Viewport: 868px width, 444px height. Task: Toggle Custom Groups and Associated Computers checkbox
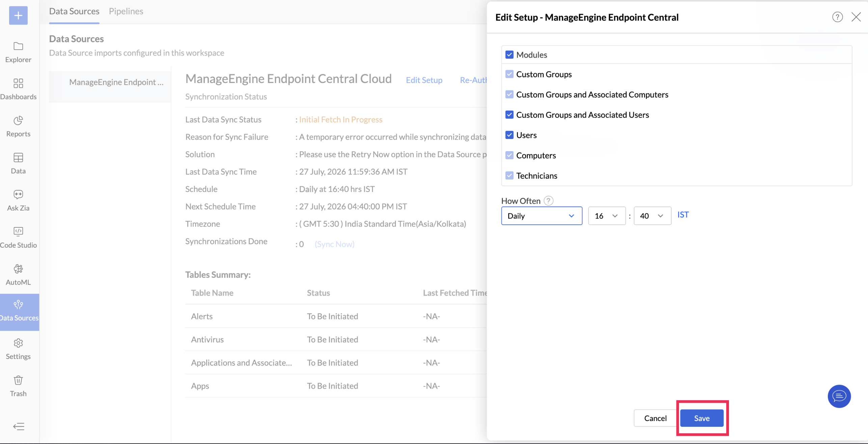pos(509,94)
